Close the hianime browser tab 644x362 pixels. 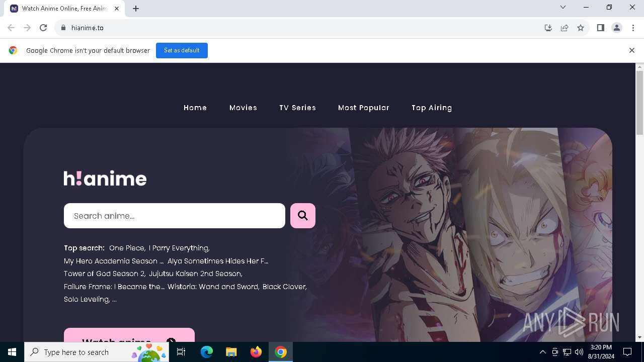coord(117,9)
